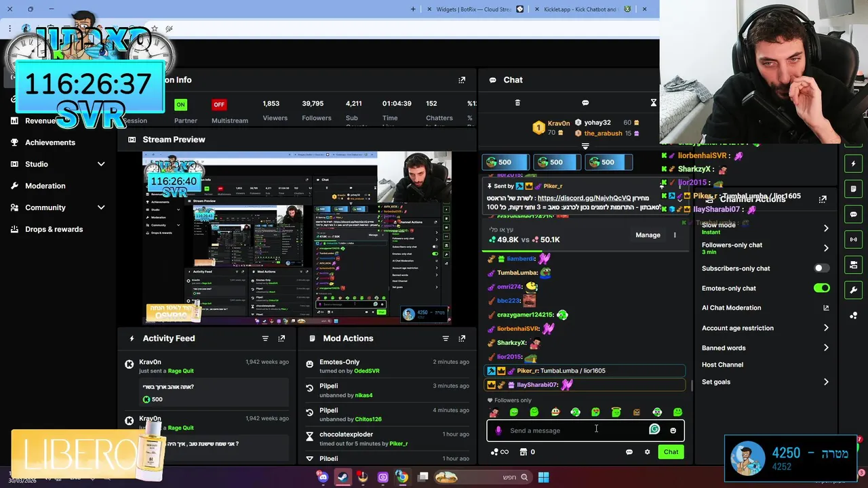
Task: Pop out the Mod Actions panel
Action: (462, 338)
